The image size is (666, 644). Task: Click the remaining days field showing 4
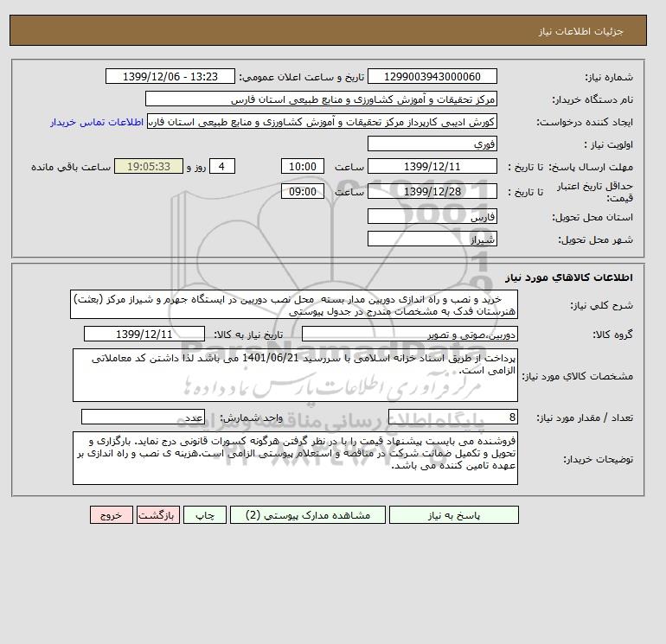[x=221, y=167]
